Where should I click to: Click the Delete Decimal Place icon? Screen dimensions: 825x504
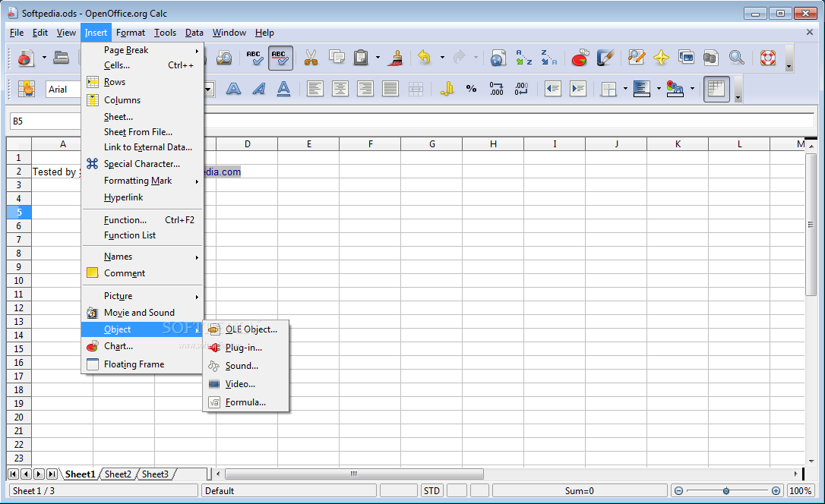tap(521, 89)
